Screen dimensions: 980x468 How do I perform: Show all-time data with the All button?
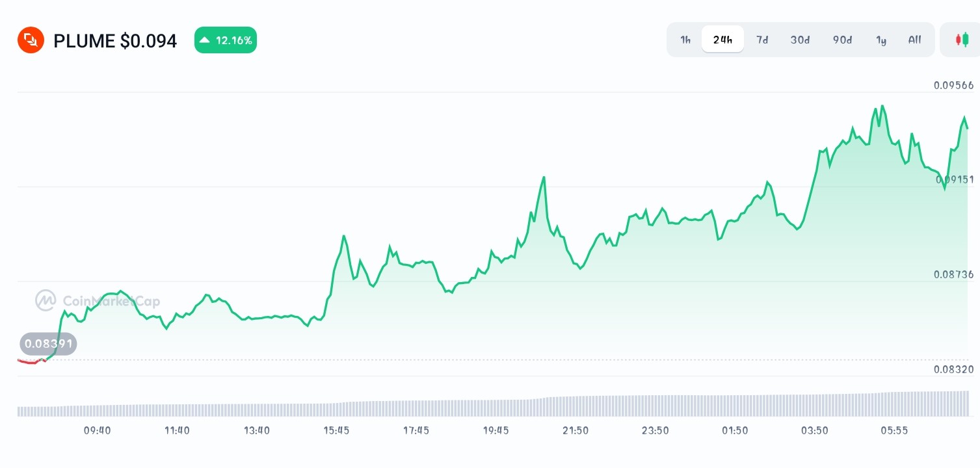tap(914, 40)
